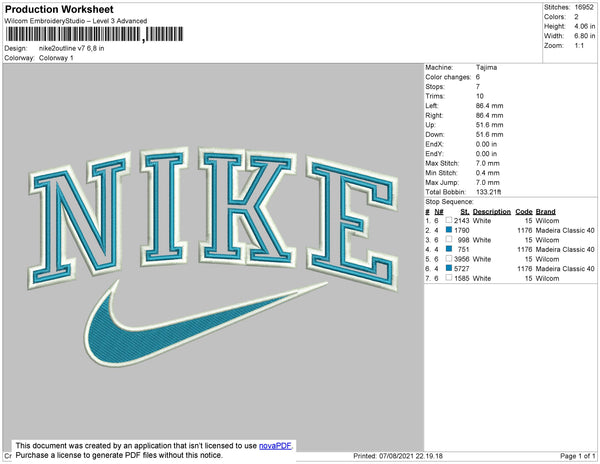This screenshot has height=464, width=600.
Task: Select the white swatch in stop row 1
Action: (449, 220)
